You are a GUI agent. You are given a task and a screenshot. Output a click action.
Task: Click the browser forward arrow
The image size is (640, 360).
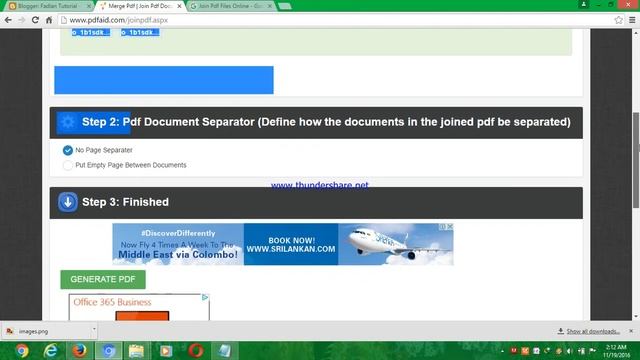pos(22,20)
